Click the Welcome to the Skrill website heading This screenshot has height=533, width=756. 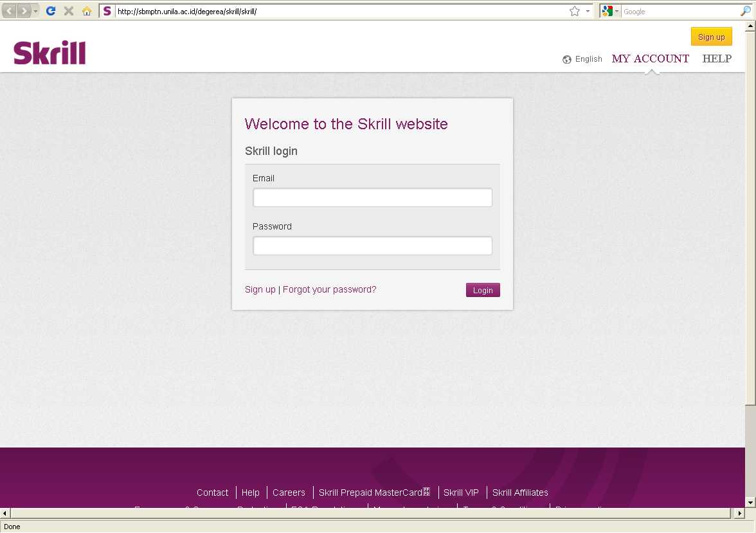(x=346, y=124)
